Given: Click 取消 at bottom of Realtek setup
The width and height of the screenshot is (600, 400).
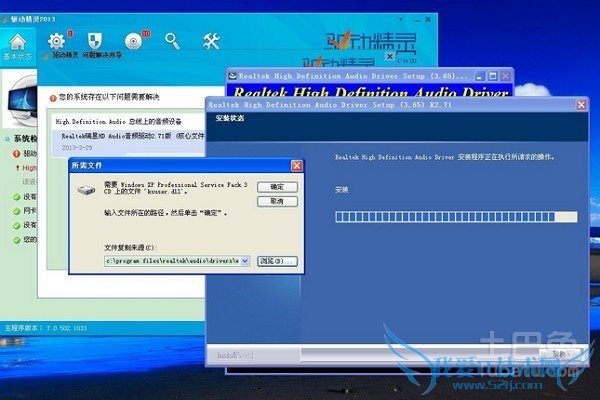Looking at the screenshot, I should 559,354.
